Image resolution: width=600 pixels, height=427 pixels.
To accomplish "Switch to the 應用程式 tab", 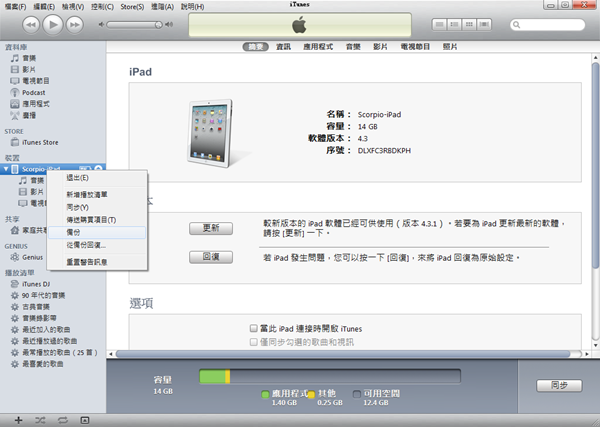I will pos(318,47).
